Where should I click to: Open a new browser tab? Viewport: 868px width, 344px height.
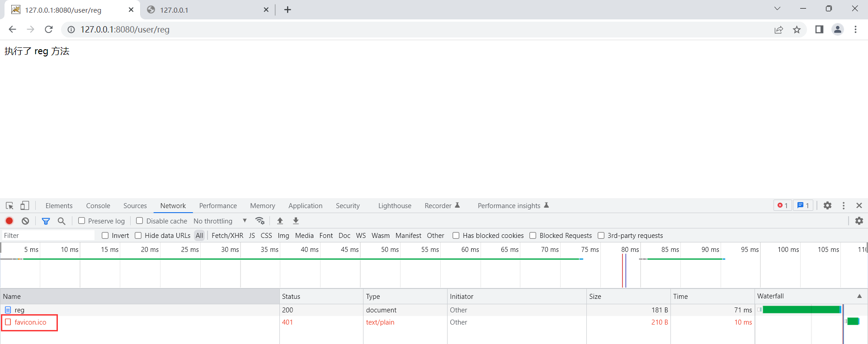[x=288, y=9]
